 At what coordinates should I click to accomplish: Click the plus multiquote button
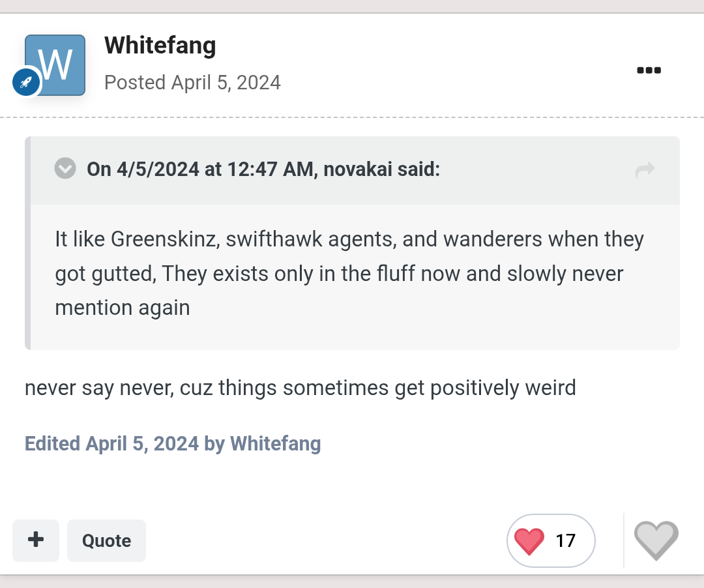point(36,540)
